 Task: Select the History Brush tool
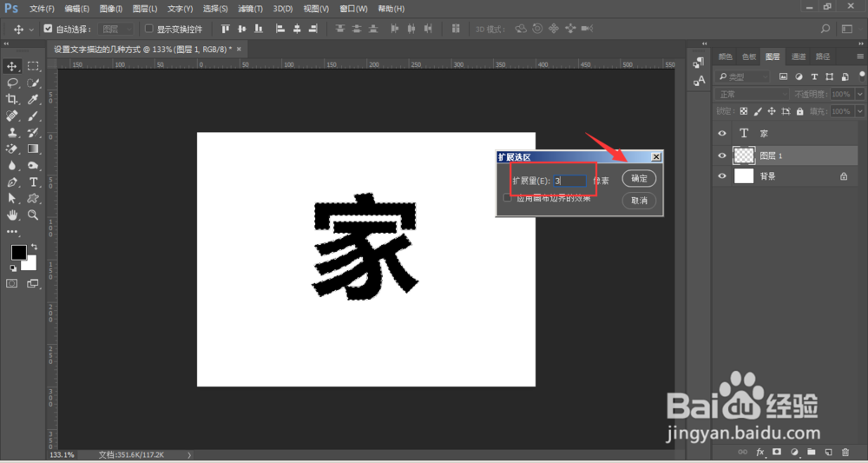coord(33,132)
